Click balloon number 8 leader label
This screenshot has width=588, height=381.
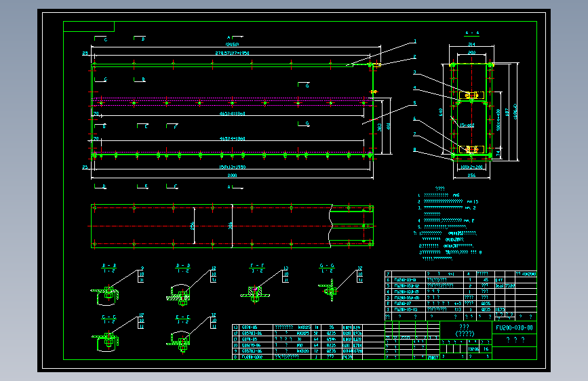coord(415,150)
